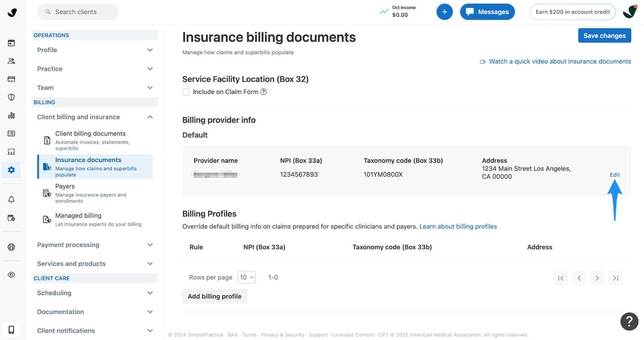Open the help question mark button

click(629, 321)
